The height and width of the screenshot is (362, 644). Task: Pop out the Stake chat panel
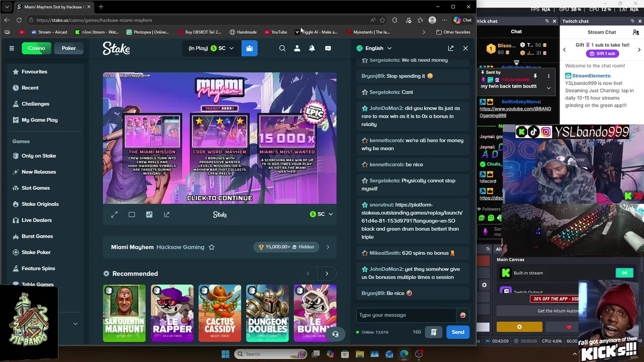pyautogui.click(x=451, y=48)
